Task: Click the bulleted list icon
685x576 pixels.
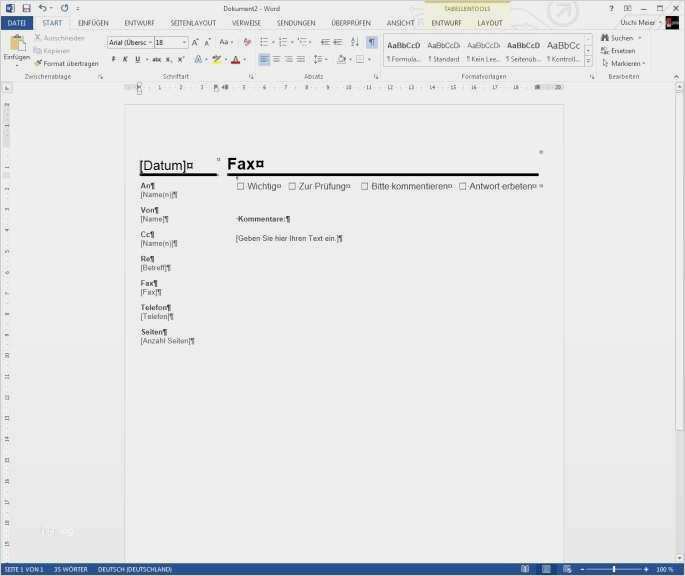Action: tap(263, 42)
